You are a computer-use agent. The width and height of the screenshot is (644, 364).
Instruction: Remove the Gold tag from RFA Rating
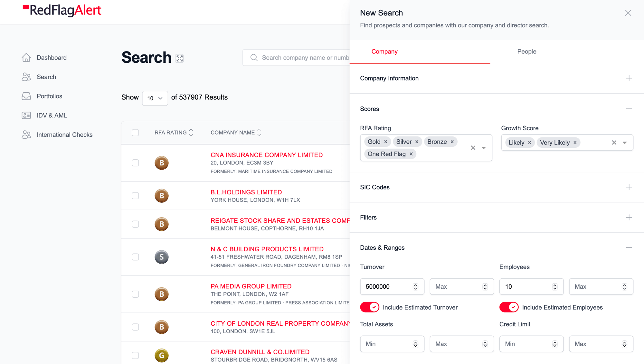tap(385, 142)
